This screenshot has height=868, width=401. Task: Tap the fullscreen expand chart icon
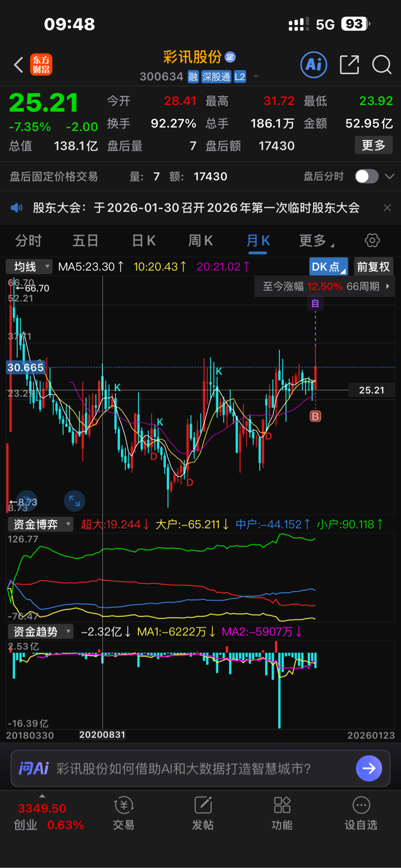coord(74,501)
